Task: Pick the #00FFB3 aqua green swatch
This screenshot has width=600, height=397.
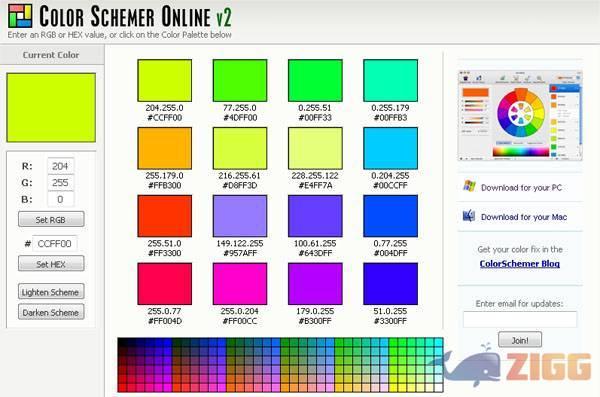Action: coord(390,80)
